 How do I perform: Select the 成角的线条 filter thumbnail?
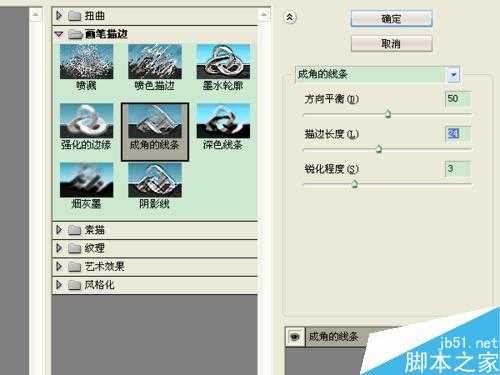(155, 132)
